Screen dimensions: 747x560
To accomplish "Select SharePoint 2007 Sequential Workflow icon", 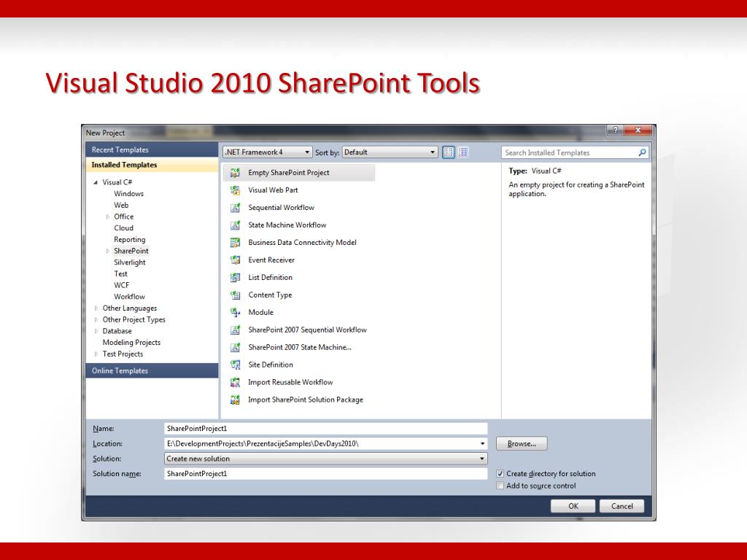I will pos(235,330).
